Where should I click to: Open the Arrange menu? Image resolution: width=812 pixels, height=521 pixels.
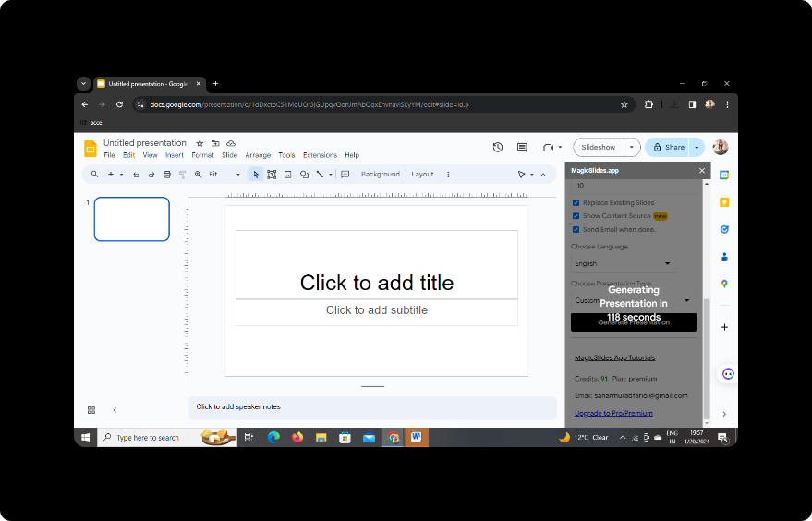click(258, 155)
